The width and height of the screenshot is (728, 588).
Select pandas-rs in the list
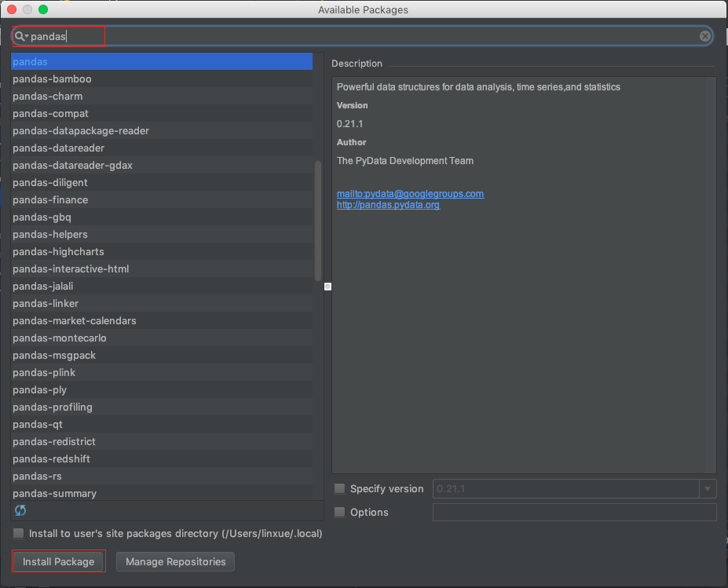pyautogui.click(x=162, y=477)
